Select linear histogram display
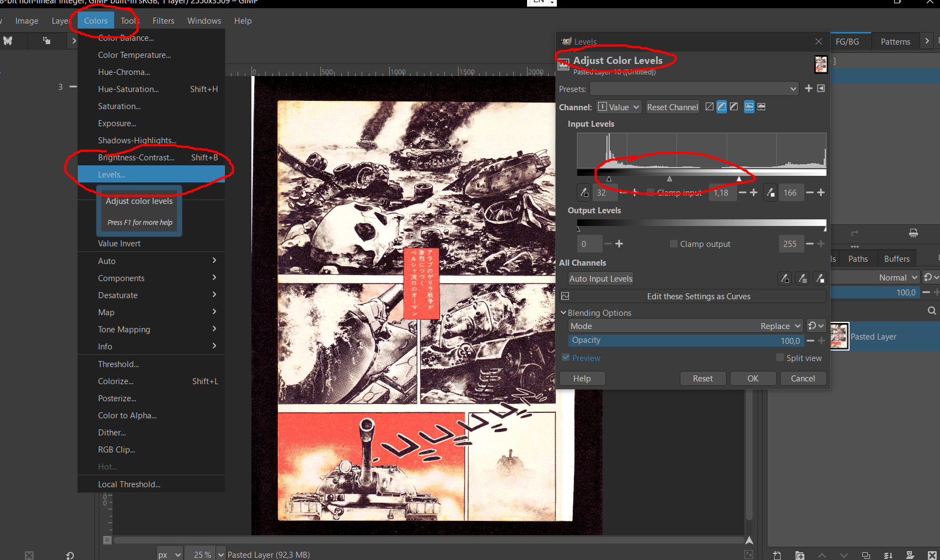940x560 pixels. click(x=749, y=106)
